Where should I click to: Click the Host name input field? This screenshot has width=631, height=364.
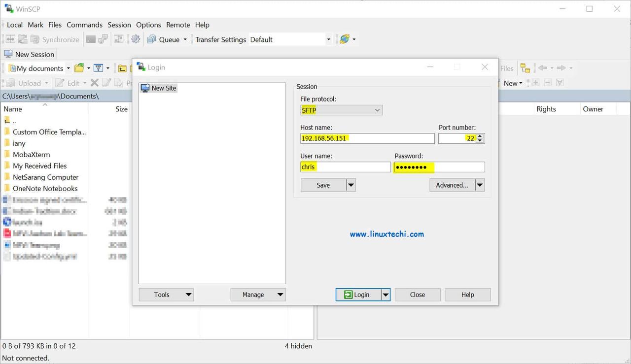tap(367, 138)
